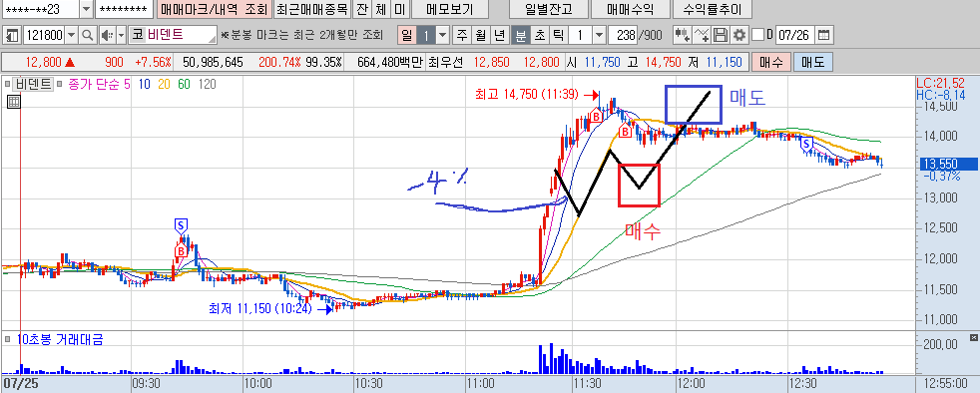980x393 pixels.
Task: Open the stock code 121800 dropdown arrow
Action: point(71,35)
